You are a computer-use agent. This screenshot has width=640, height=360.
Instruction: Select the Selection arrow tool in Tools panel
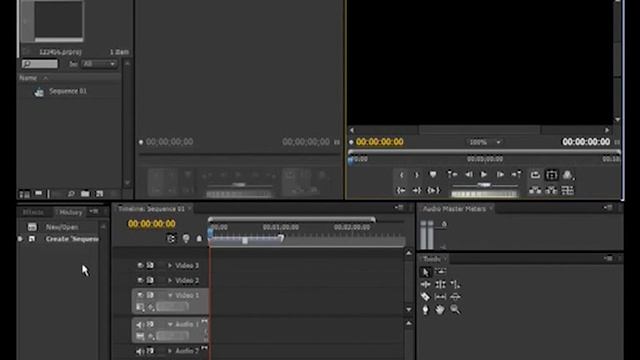point(425,272)
